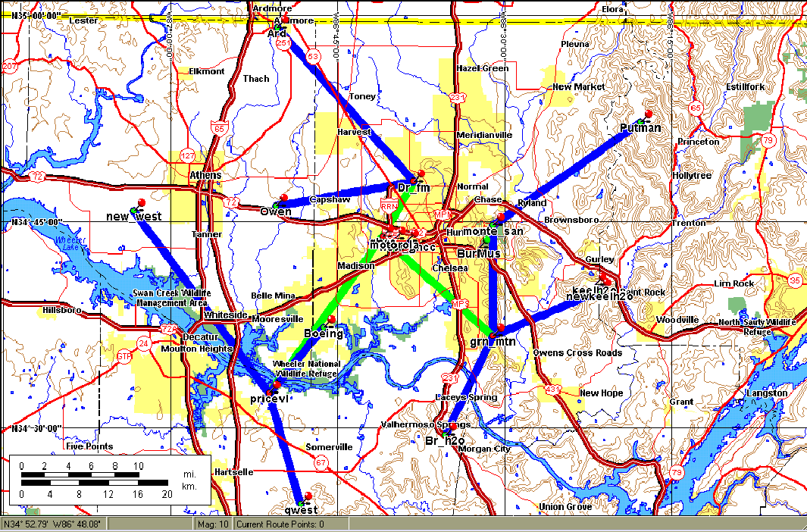
Task: Click the Estillfork label
Action: pos(745,87)
